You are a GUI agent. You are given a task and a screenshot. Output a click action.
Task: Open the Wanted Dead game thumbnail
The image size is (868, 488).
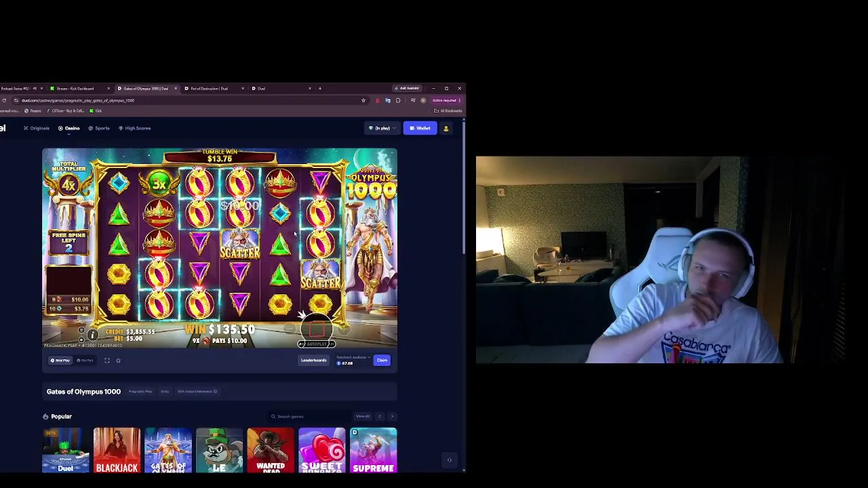[271, 450]
